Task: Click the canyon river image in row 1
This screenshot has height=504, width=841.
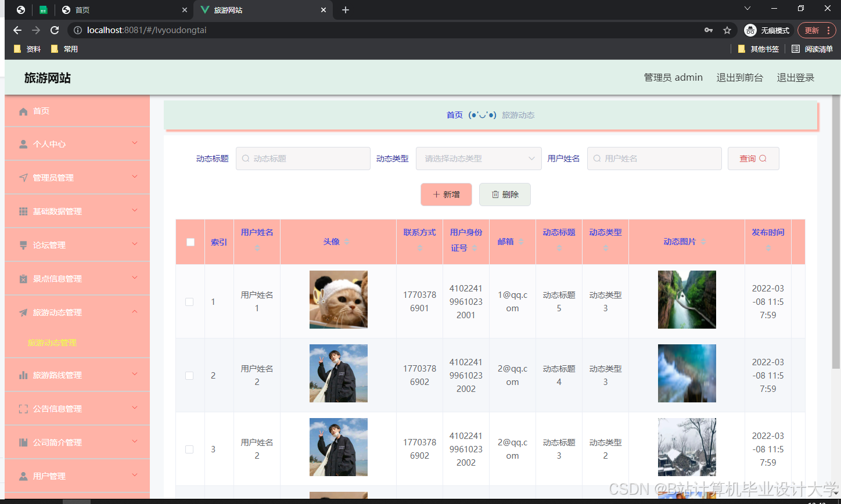Action: (x=687, y=300)
